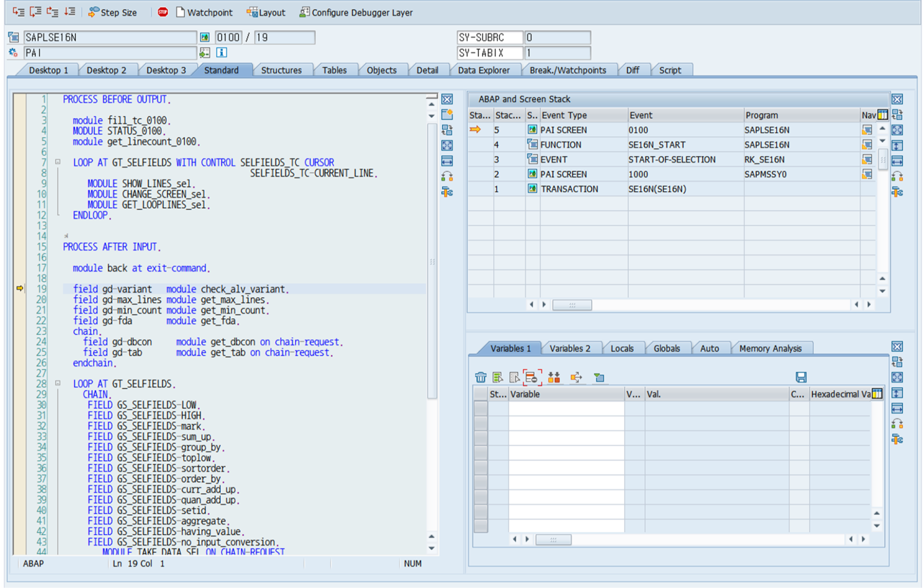Close the source code tool panel
This screenshot has width=923, height=588.
click(x=447, y=99)
